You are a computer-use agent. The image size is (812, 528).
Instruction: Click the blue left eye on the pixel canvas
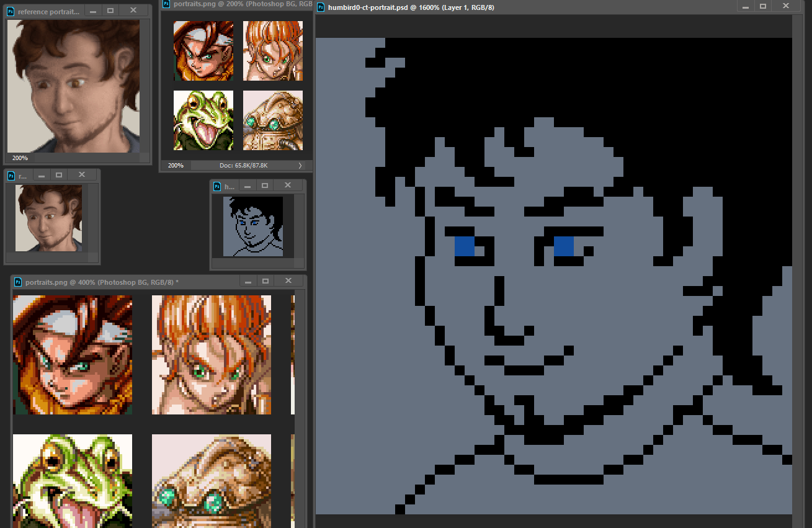coord(465,246)
